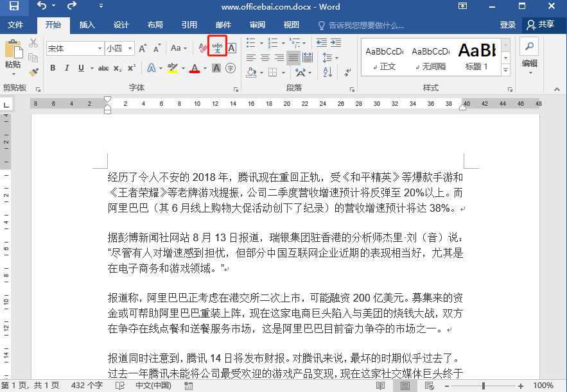Image resolution: width=567 pixels, height=392 pixels.
Task: Cut selection with the scissors icon
Action: coord(33,43)
